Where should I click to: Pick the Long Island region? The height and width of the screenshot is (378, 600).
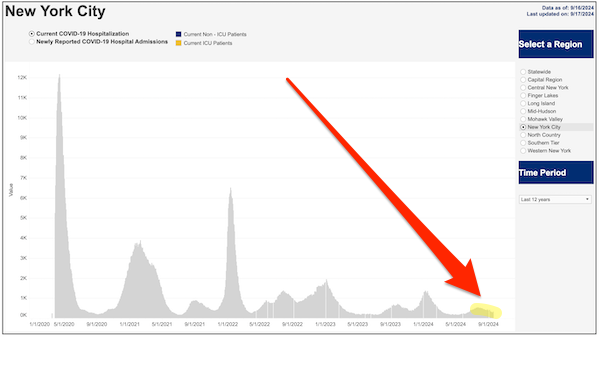[523, 103]
